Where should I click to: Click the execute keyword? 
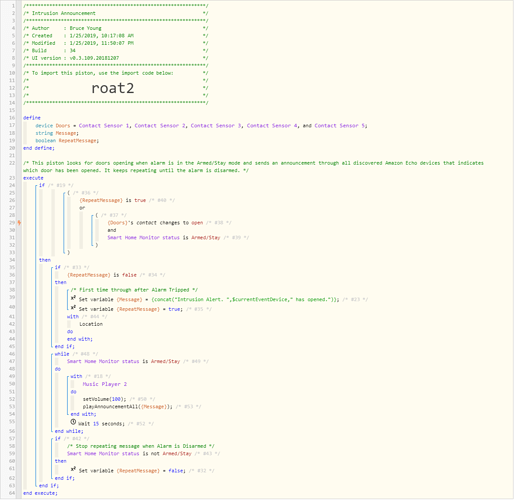tap(33, 178)
